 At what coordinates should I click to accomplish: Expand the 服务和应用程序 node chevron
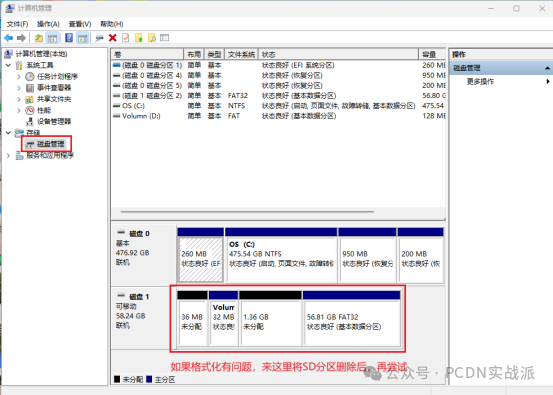pyautogui.click(x=8, y=156)
